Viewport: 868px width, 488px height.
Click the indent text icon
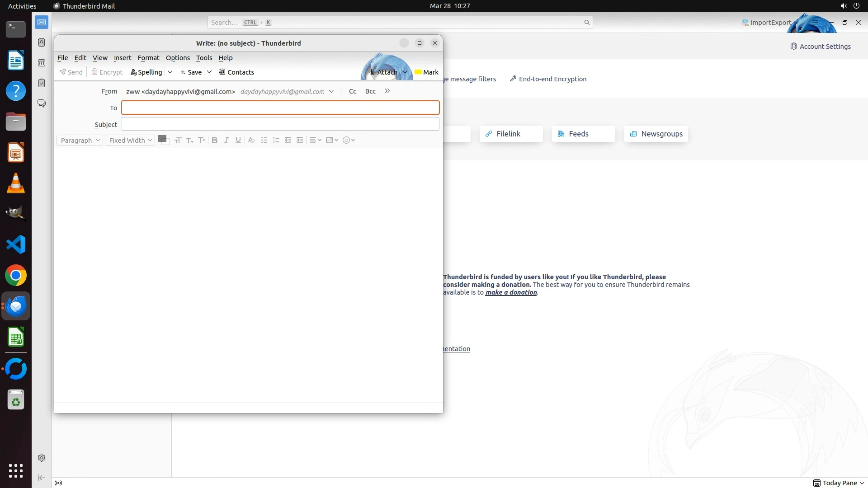pyautogui.click(x=300, y=140)
